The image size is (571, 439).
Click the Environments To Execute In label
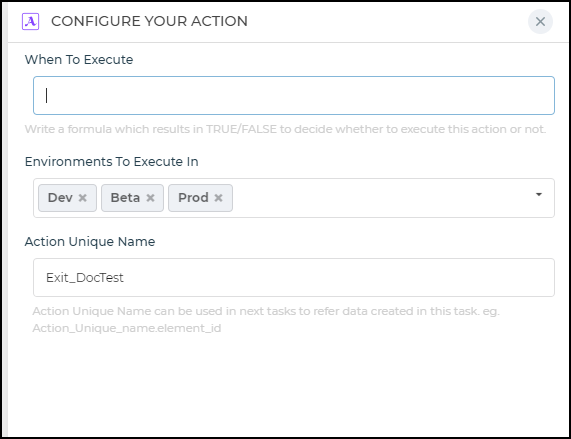click(111, 161)
